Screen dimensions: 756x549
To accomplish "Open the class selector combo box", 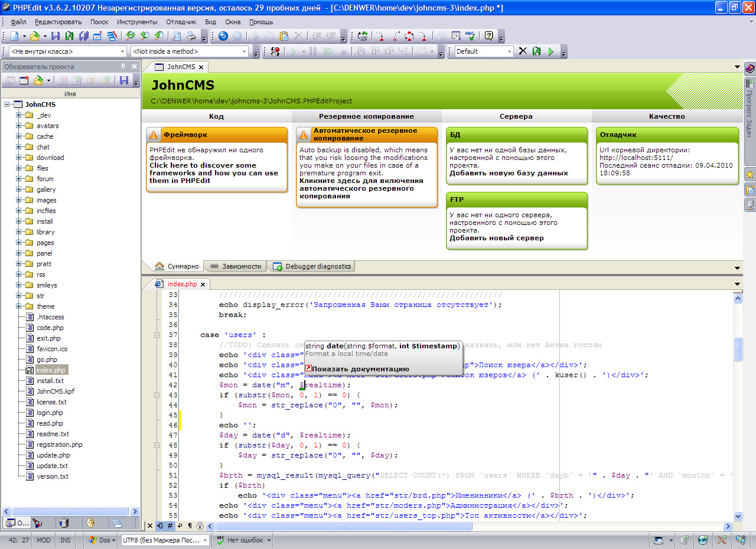I will pyautogui.click(x=67, y=51).
